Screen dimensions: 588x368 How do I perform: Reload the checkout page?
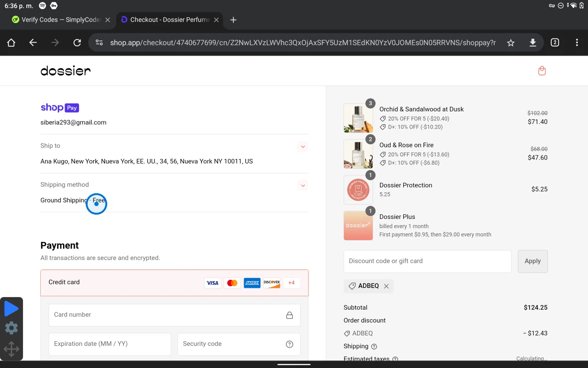pyautogui.click(x=77, y=42)
